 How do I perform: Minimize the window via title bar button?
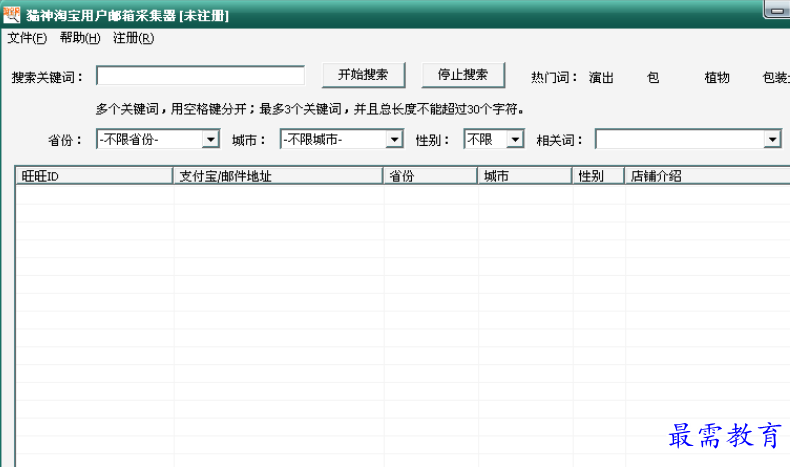[777, 10]
